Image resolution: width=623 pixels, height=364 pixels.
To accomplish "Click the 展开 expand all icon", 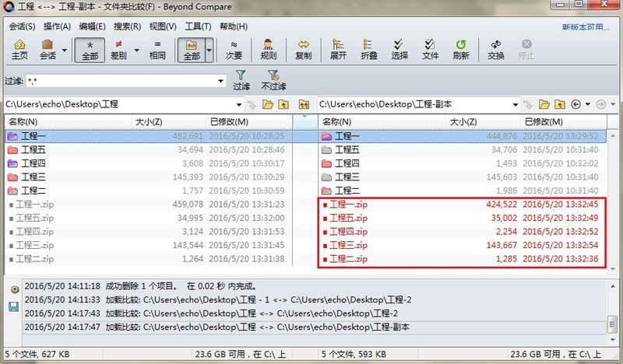I will point(338,50).
